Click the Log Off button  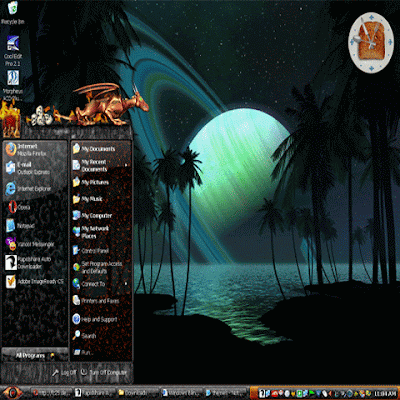click(x=64, y=372)
